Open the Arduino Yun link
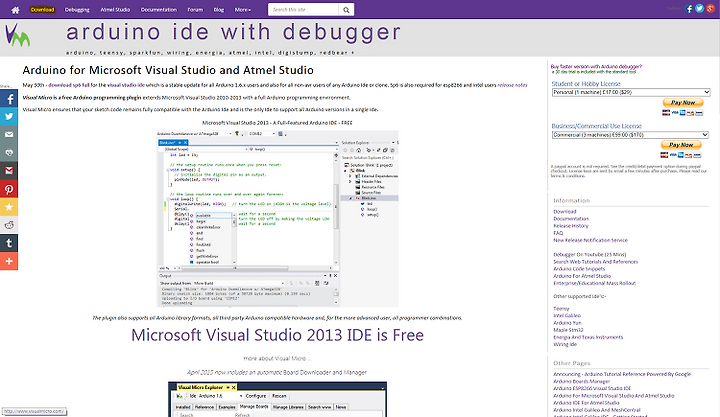Viewport: 720px width, 417px height. pos(567,323)
